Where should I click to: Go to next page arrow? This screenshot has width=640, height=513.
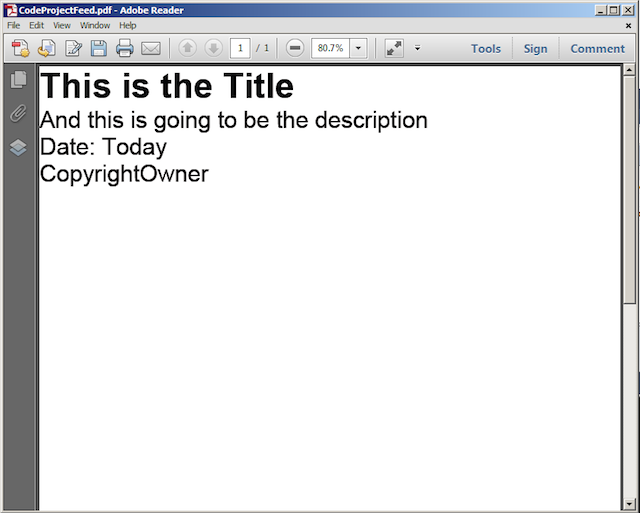coord(213,48)
